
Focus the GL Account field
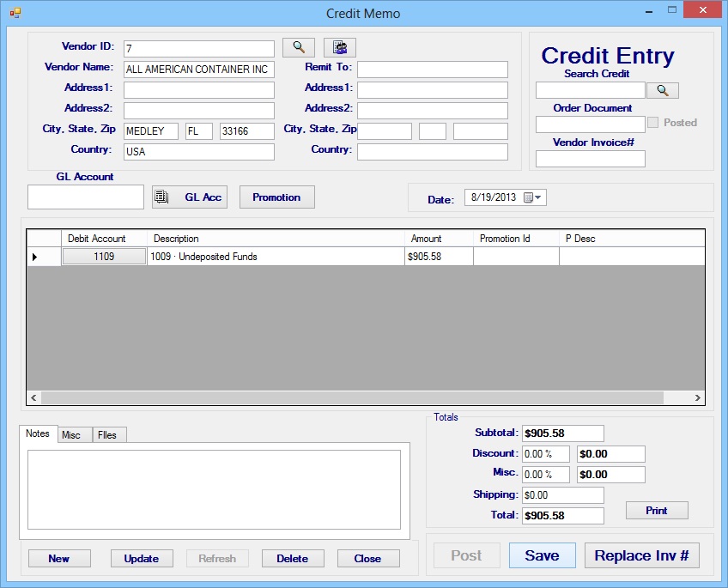86,197
